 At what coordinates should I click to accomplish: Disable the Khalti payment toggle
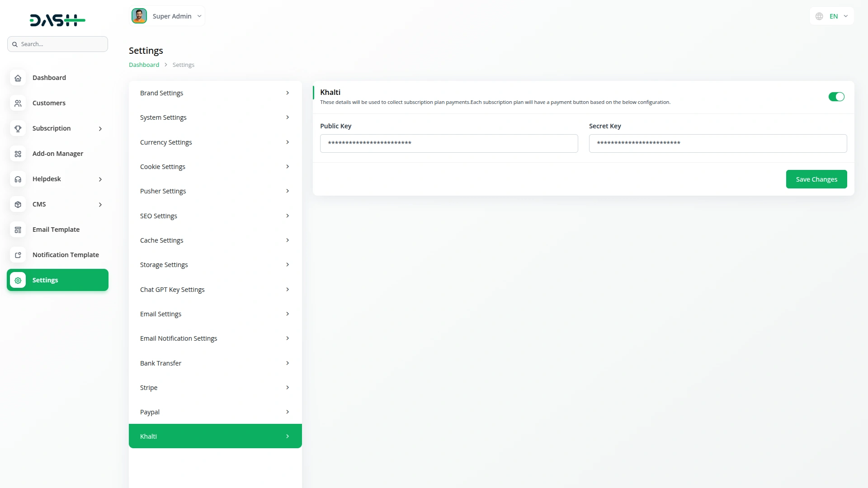coord(836,97)
